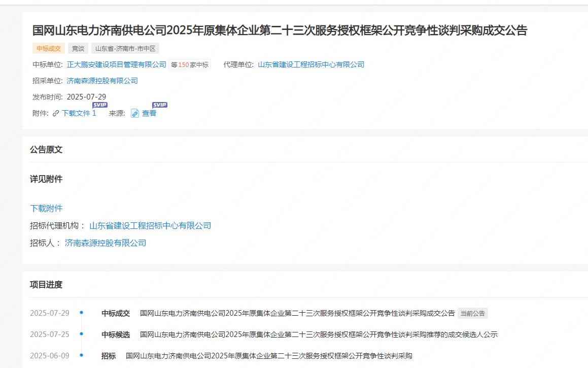The height and width of the screenshot is (368, 588).
Task: Click the 下载附件 link in announcement body
Action: [x=46, y=208]
